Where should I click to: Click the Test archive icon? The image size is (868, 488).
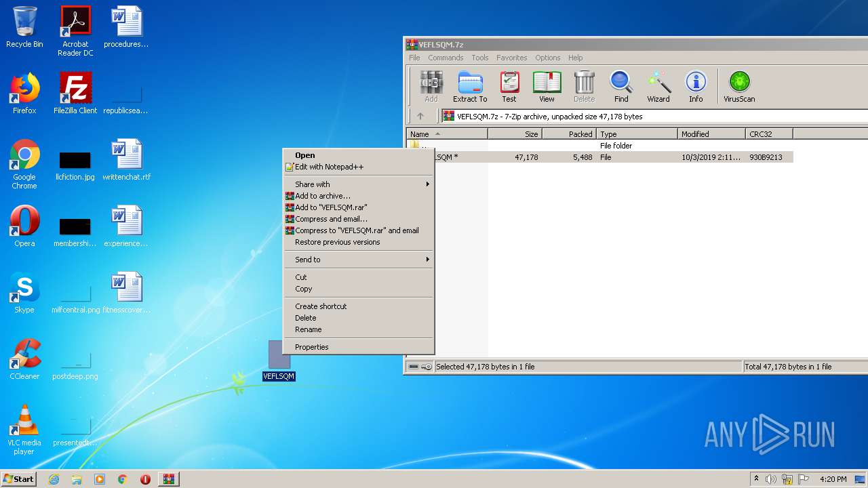coord(509,86)
